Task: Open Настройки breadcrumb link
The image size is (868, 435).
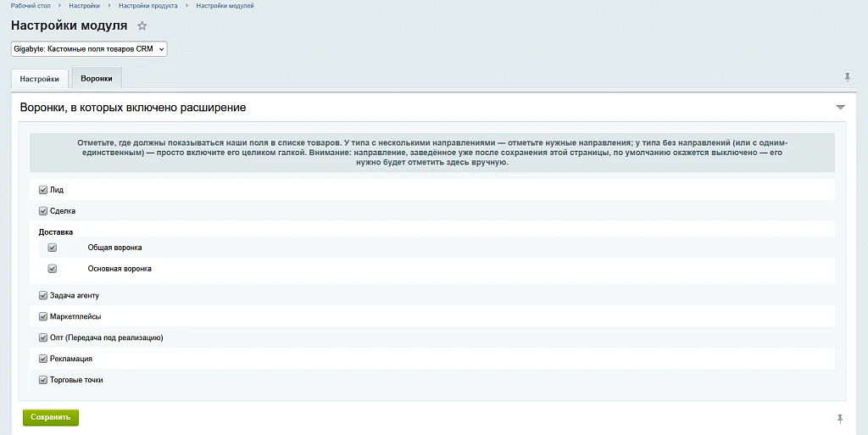Action: pyautogui.click(x=85, y=6)
